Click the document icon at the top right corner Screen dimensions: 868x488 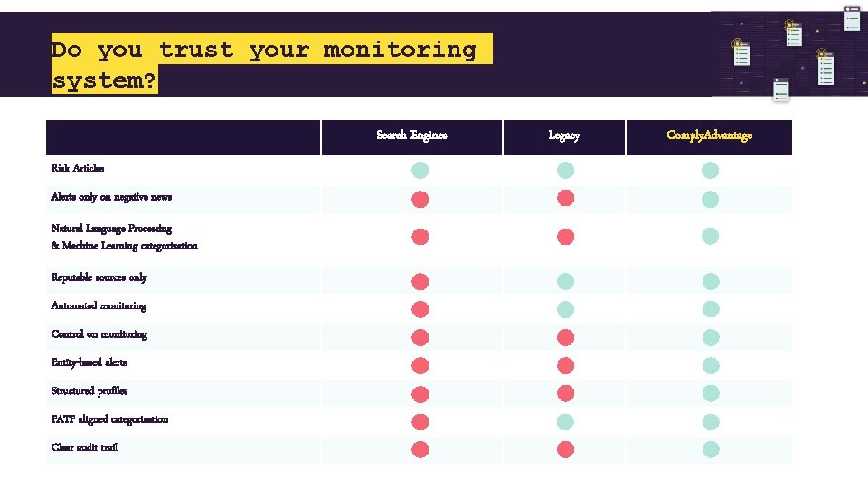[852, 18]
